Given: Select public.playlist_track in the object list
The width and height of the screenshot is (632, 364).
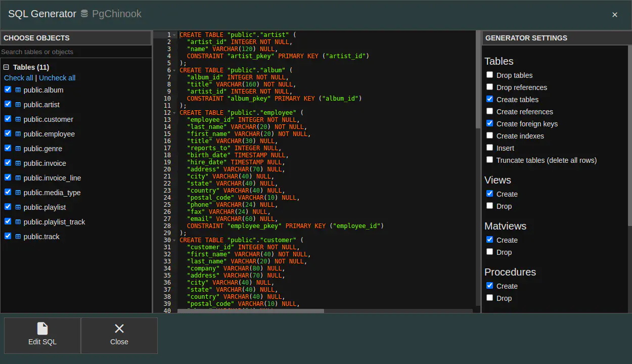Looking at the screenshot, I should point(54,222).
